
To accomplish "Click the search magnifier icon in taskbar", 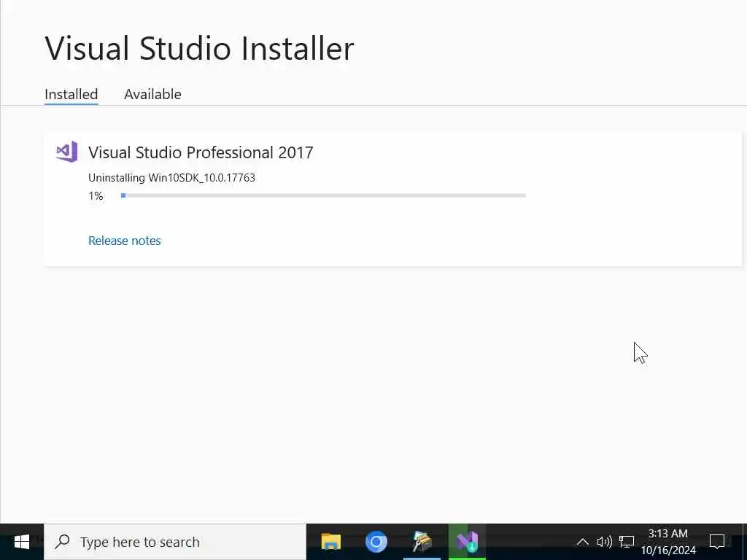I will 63,542.
